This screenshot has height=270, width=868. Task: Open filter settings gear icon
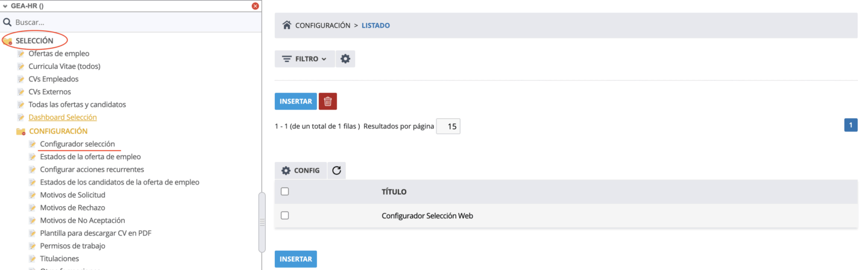345,59
